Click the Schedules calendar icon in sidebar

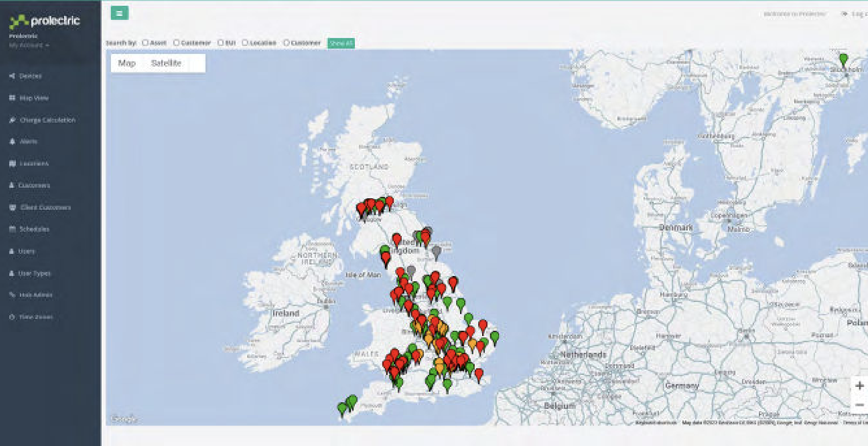[12, 229]
